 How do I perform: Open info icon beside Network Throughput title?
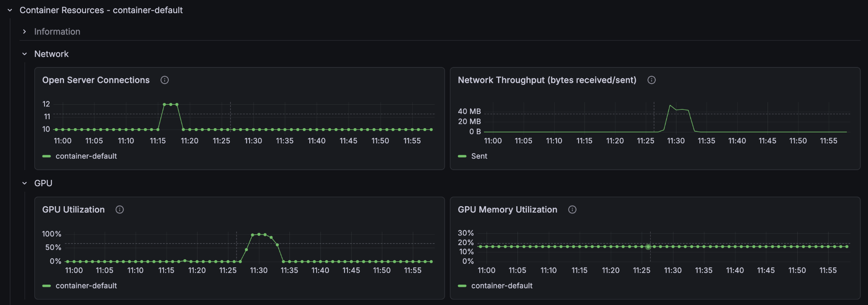click(x=652, y=80)
